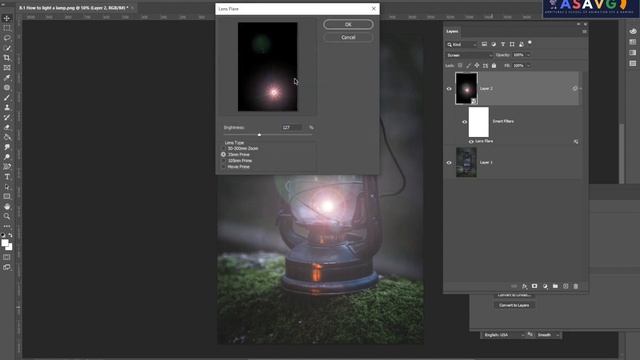Select the Quick Selection tool
This screenshot has width=640, height=360.
(7, 48)
